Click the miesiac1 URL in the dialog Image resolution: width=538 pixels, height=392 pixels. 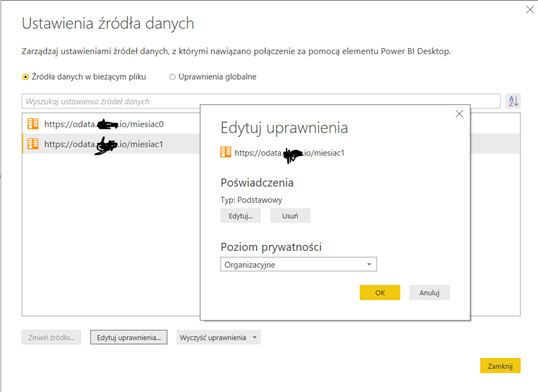289,153
